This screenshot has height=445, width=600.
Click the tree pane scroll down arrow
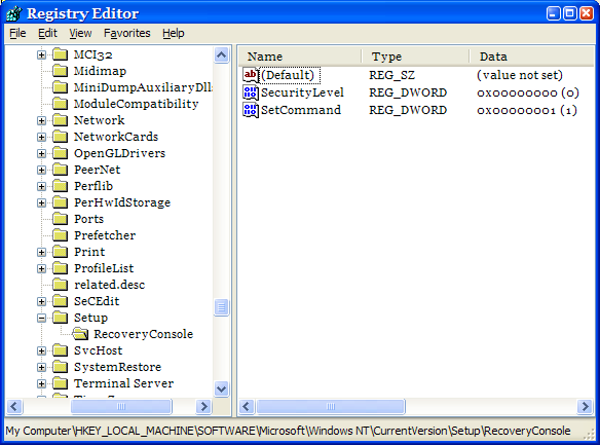click(222, 389)
